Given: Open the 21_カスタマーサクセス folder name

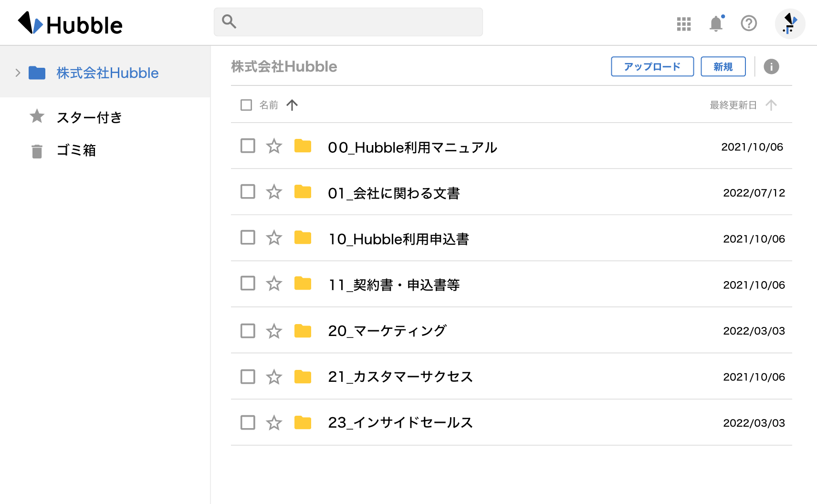Looking at the screenshot, I should (x=400, y=377).
